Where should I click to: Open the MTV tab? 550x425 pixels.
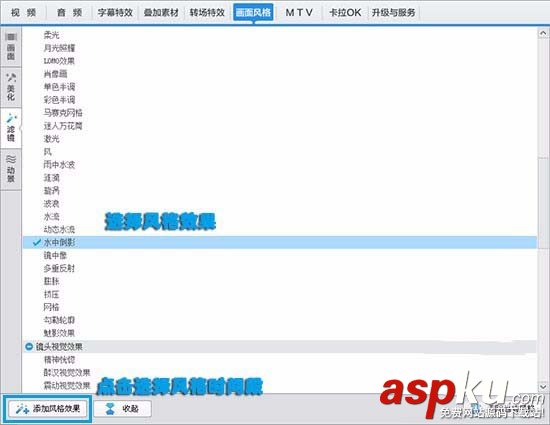click(x=299, y=13)
